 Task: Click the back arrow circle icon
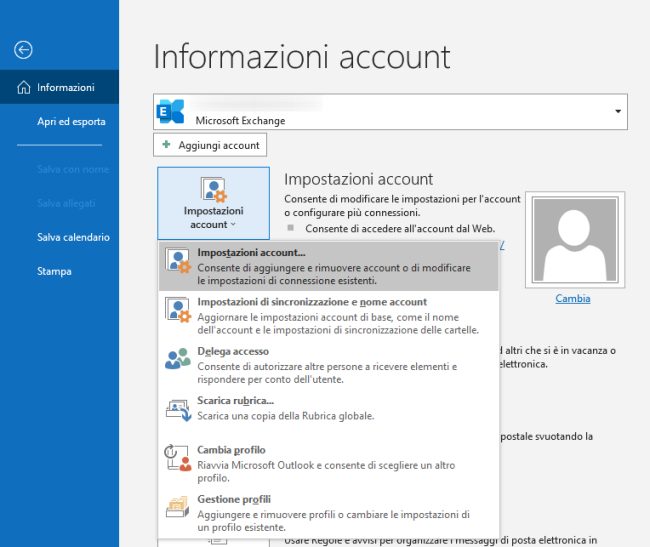[24, 49]
